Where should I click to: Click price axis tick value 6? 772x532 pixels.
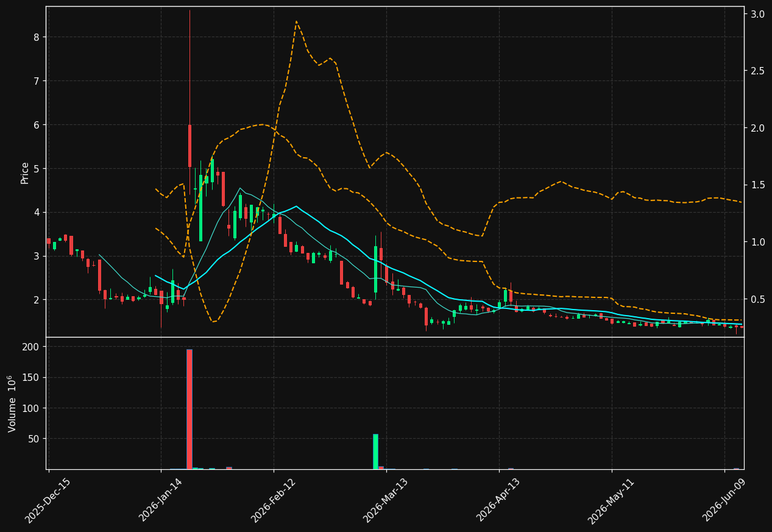36,125
